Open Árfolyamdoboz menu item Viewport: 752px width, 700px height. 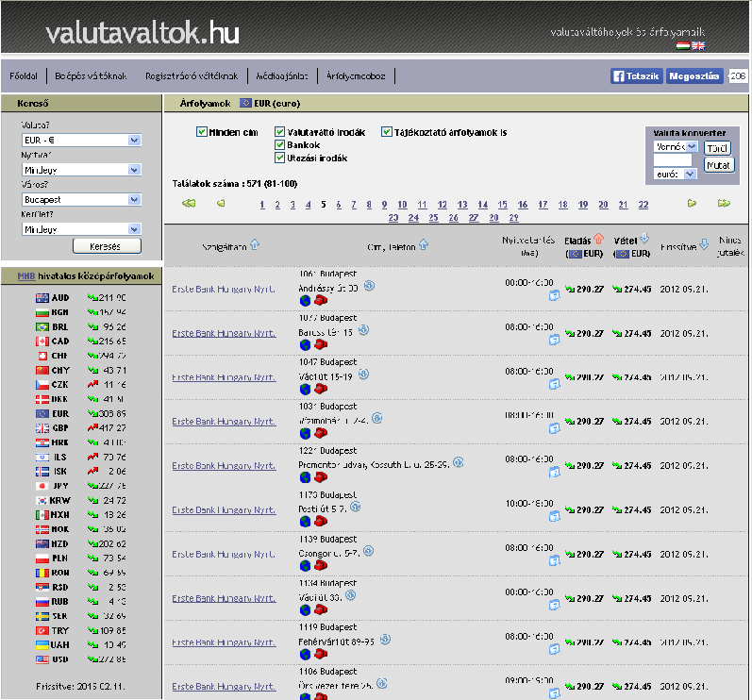tap(356, 75)
